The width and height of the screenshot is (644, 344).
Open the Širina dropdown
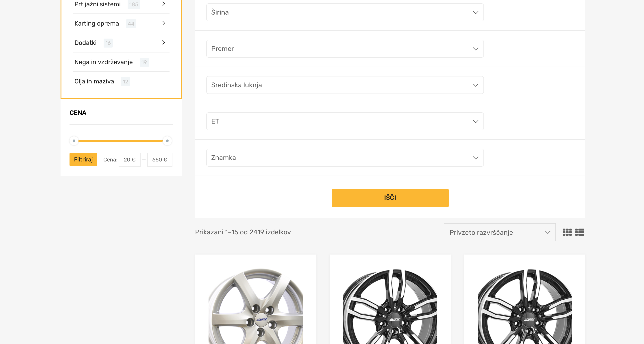click(x=345, y=12)
